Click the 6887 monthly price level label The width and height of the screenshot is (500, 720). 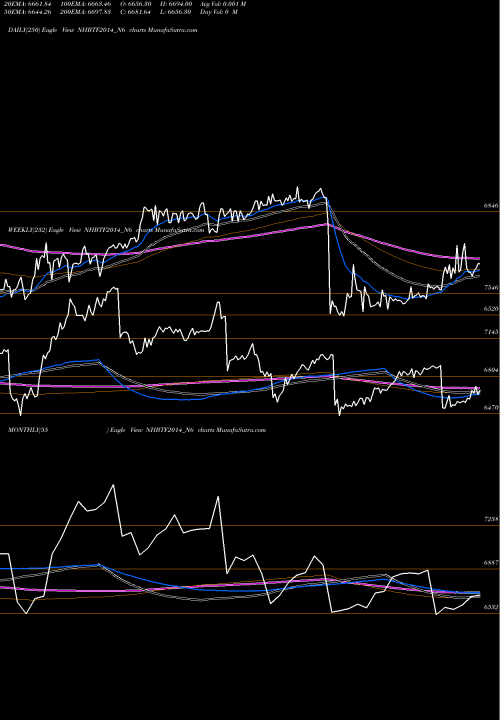491,563
